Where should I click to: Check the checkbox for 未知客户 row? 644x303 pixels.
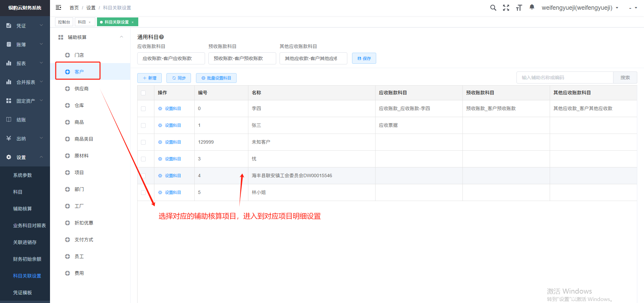[x=143, y=142]
